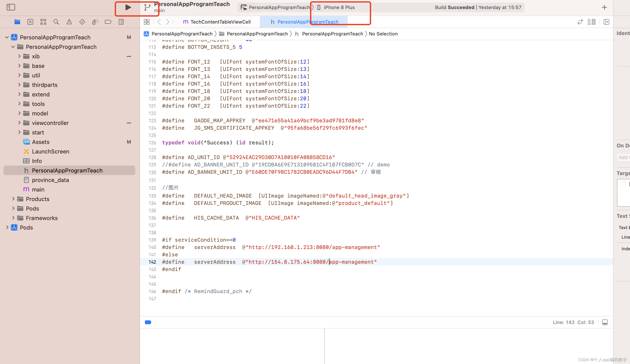Click PersonalAppProgramTeach header file in jump bar
This screenshot has height=364, width=630.
tap(329, 34)
